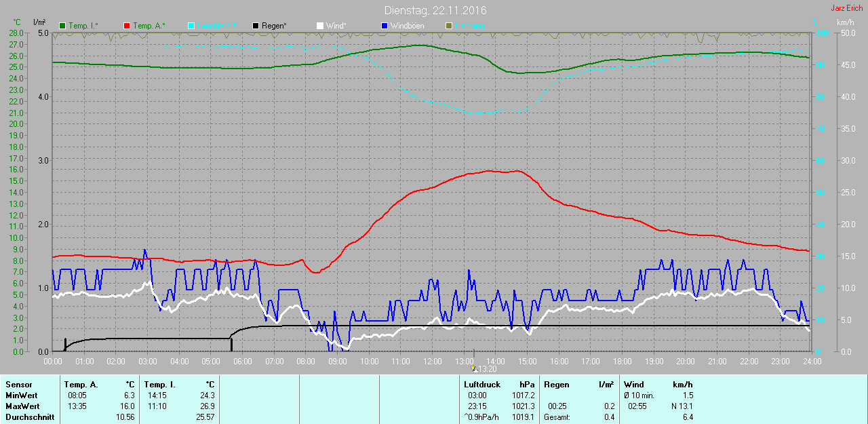Select the Temp. I. column header
Viewport: 868px width, 424px height.
pos(160,385)
